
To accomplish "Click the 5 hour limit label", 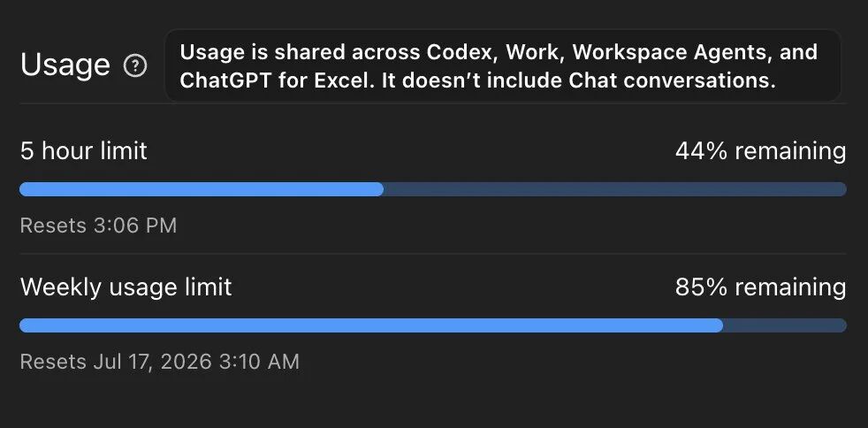I will (x=84, y=150).
